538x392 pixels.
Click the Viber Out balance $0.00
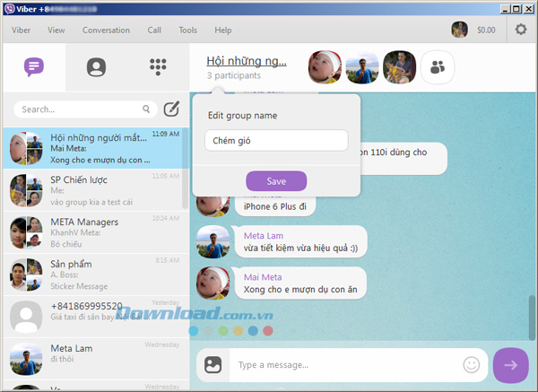(486, 30)
